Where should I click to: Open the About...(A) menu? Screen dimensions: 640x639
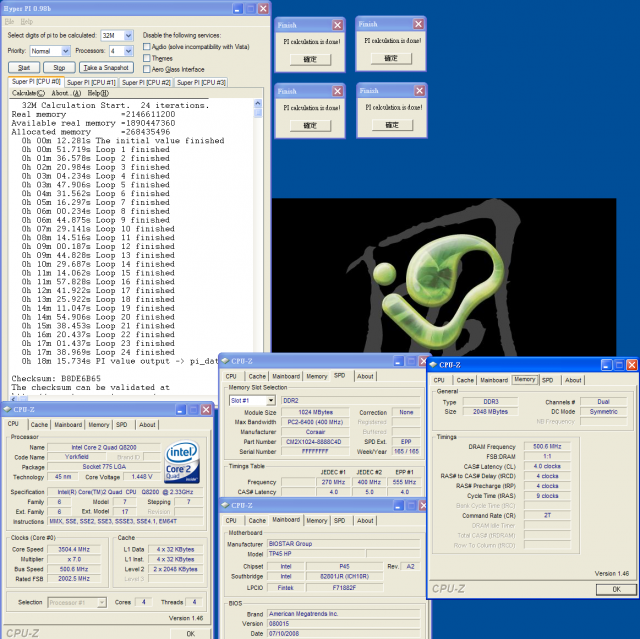[66, 93]
